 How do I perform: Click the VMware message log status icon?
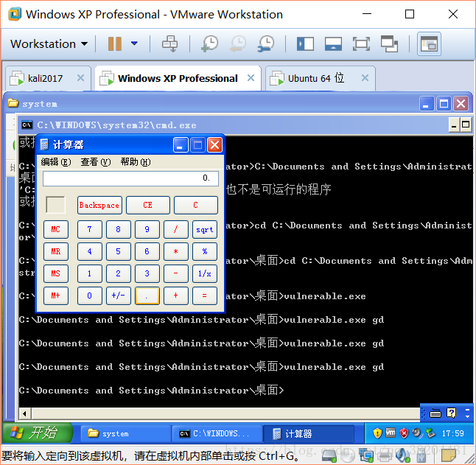(x=449, y=456)
